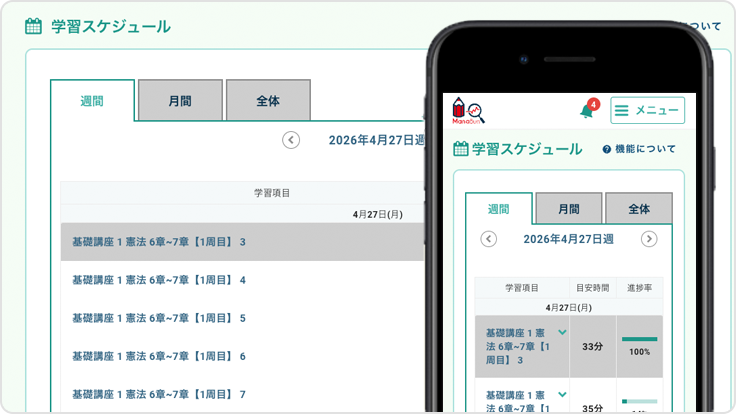Click the ManaBun logo on phone
Image resolution: width=736 pixels, height=414 pixels.
pyautogui.click(x=468, y=111)
